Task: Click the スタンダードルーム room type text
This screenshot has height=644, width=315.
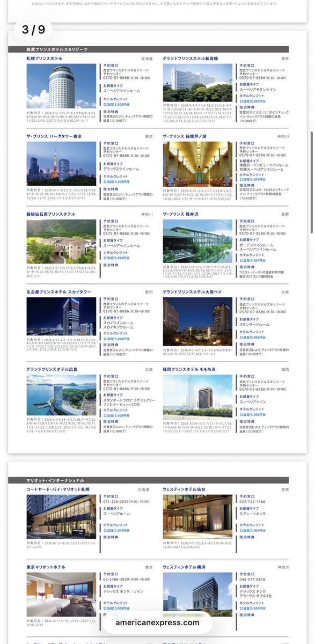Action: click(255, 324)
